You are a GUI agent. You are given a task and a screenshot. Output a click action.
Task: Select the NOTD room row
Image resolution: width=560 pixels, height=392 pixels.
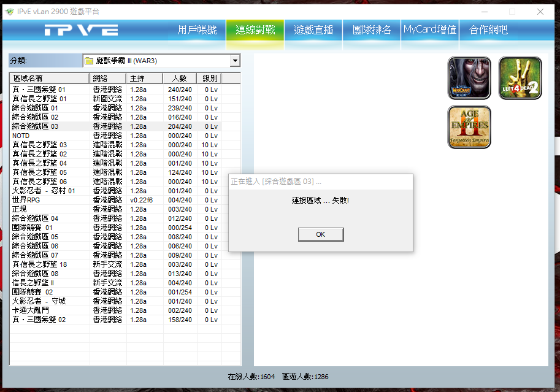pos(116,136)
